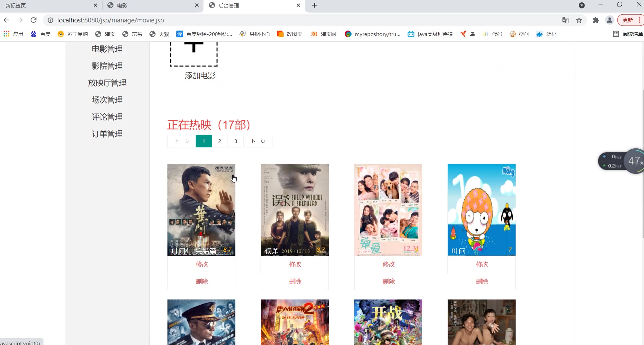Open the myrepository bookmark
Screen dimensions: 644x345
(373, 34)
